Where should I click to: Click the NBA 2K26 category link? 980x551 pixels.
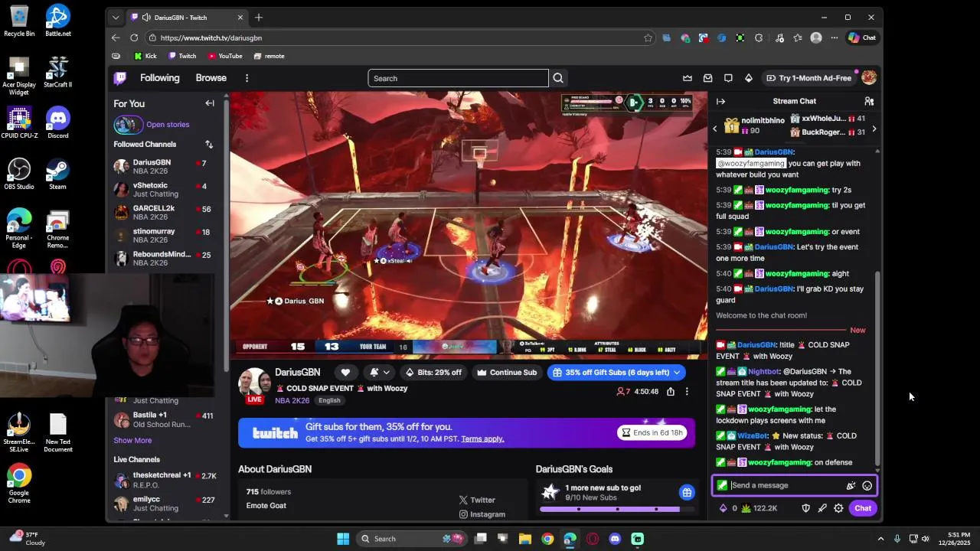coord(292,400)
